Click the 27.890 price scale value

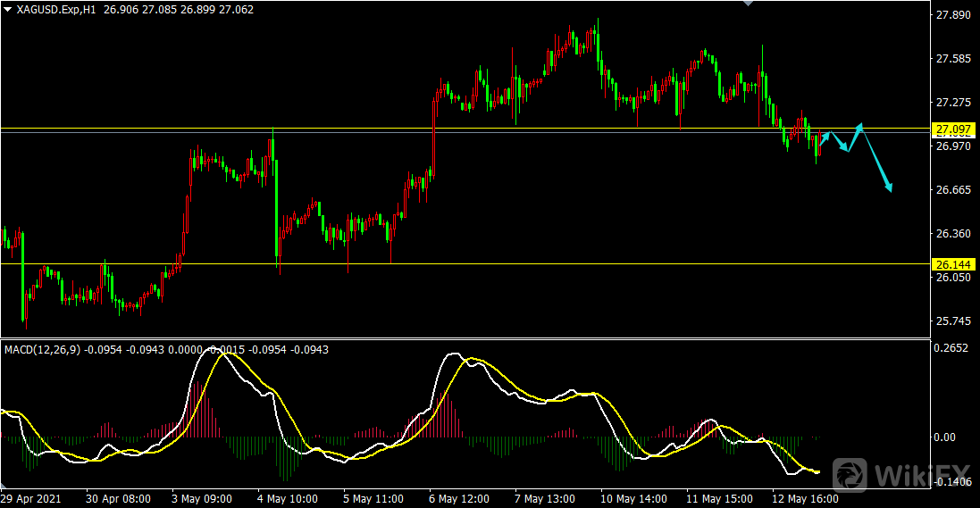(953, 15)
